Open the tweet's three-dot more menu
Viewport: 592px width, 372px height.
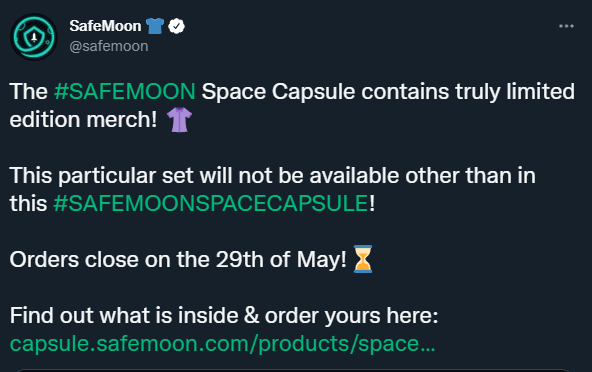[x=566, y=26]
